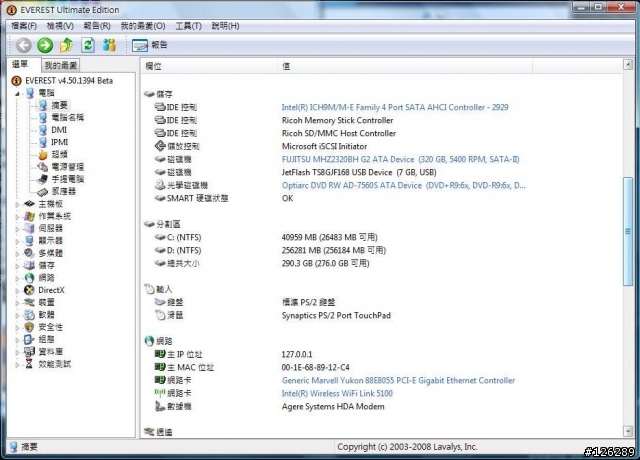
Task: Expand the 儲存 storage tree node
Action: pos(17,266)
